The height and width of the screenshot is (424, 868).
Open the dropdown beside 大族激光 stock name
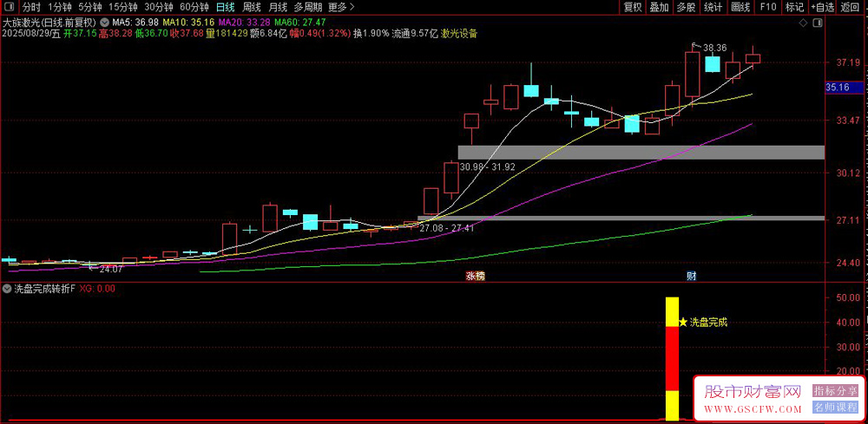click(103, 23)
